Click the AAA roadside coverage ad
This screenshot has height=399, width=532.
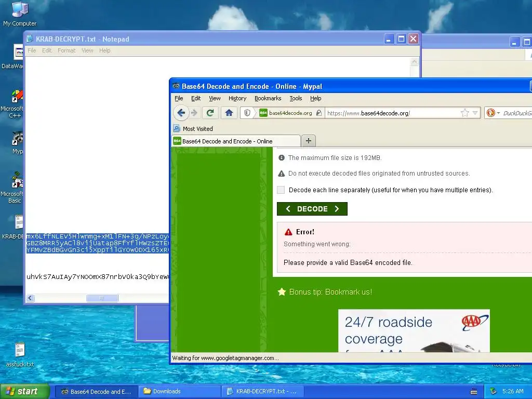[x=414, y=331]
